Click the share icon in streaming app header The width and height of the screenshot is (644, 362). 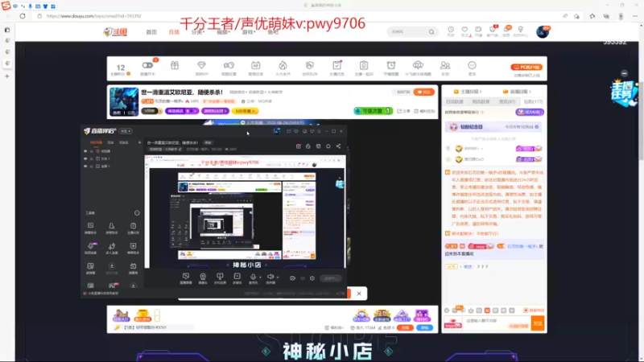(x=338, y=146)
